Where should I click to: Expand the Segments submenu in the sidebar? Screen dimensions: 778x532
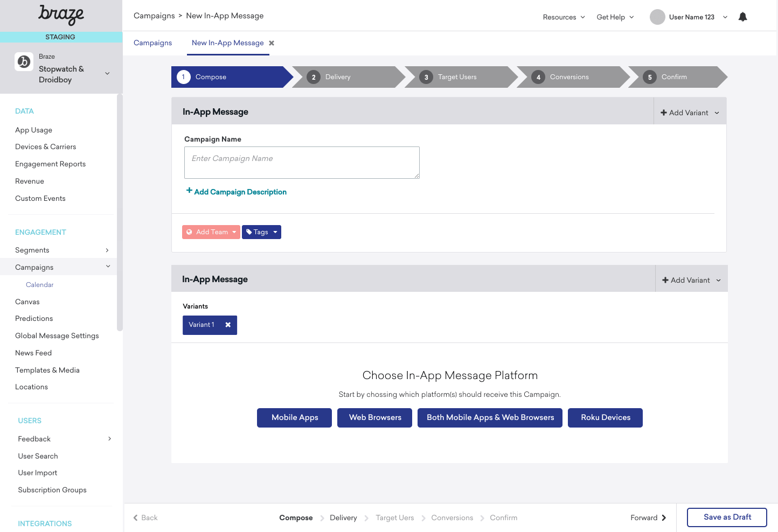pos(107,250)
